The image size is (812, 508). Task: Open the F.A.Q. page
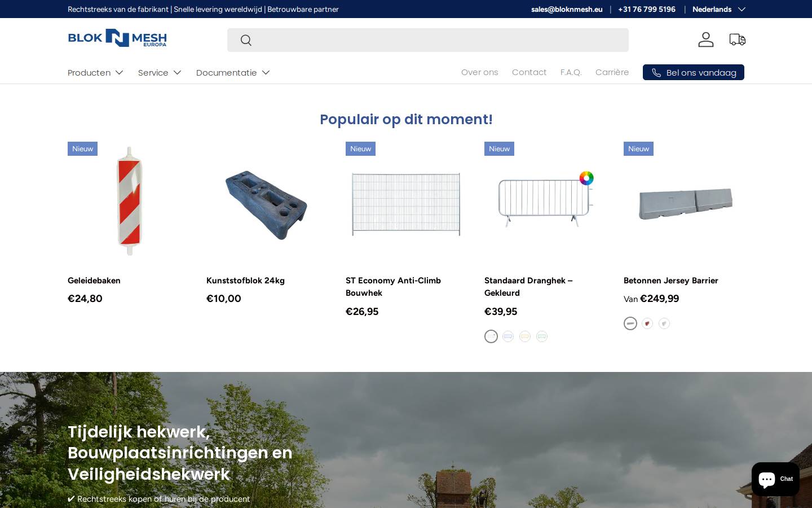(571, 72)
